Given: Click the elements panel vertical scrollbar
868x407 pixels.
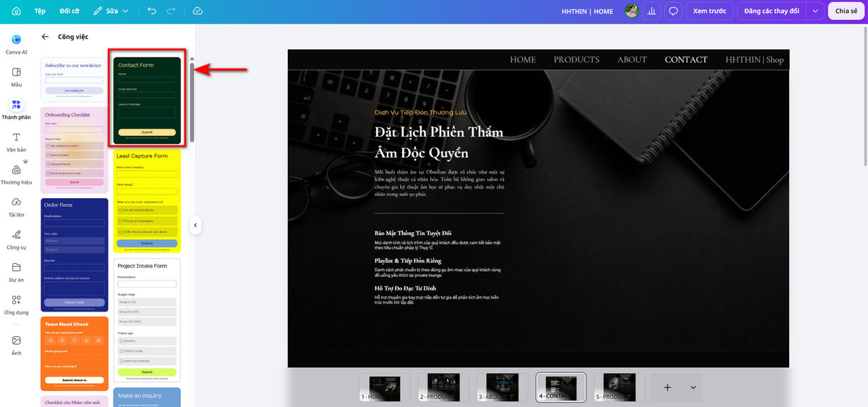Looking at the screenshot, I should pos(192,102).
